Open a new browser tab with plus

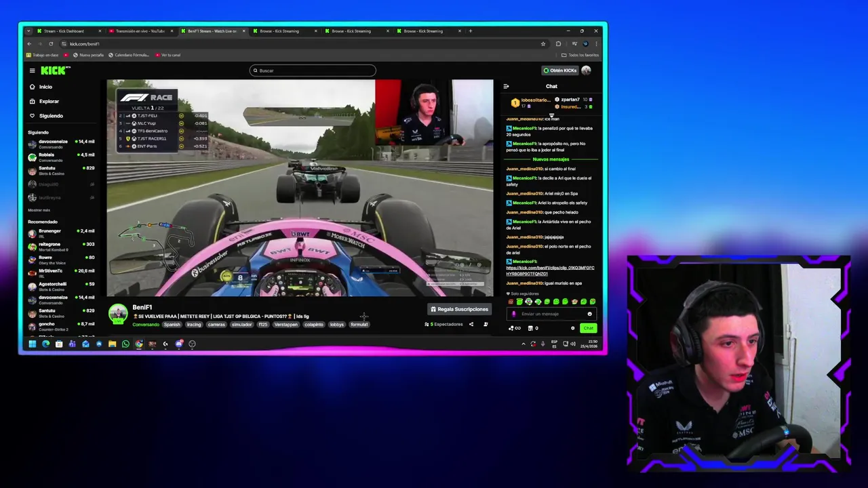coord(471,31)
